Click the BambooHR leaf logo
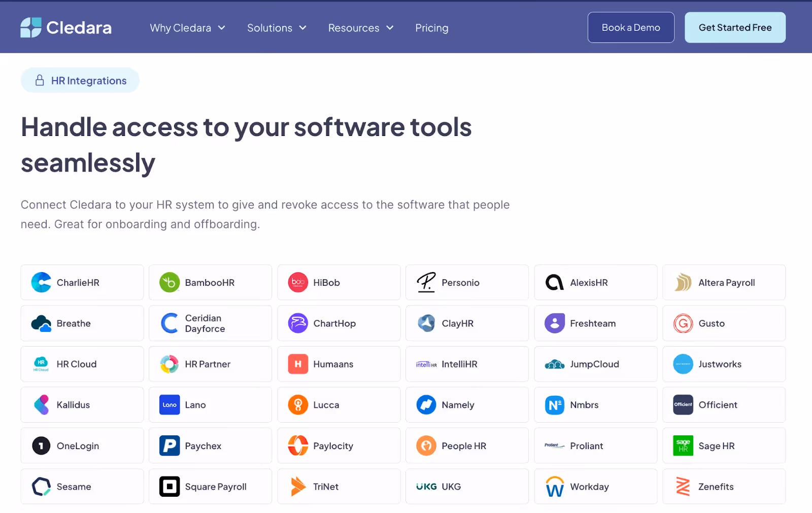This screenshot has width=812, height=513. 170,283
